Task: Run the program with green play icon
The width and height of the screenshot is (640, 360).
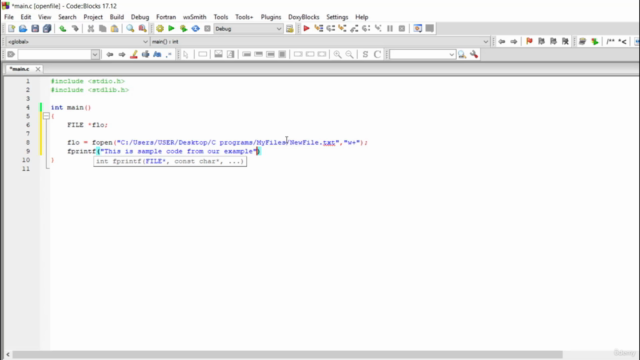Action: tap(171, 29)
